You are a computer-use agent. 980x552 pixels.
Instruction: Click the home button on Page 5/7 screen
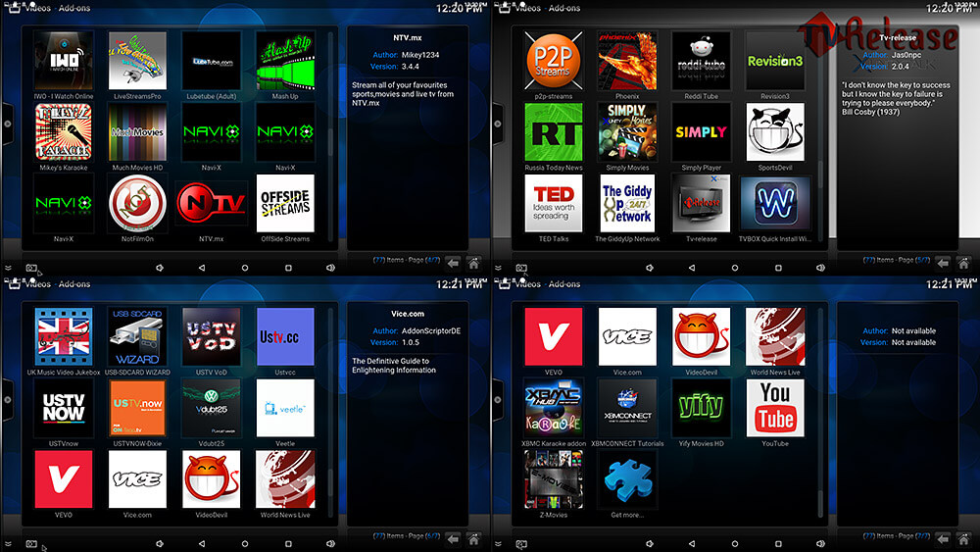(x=963, y=263)
